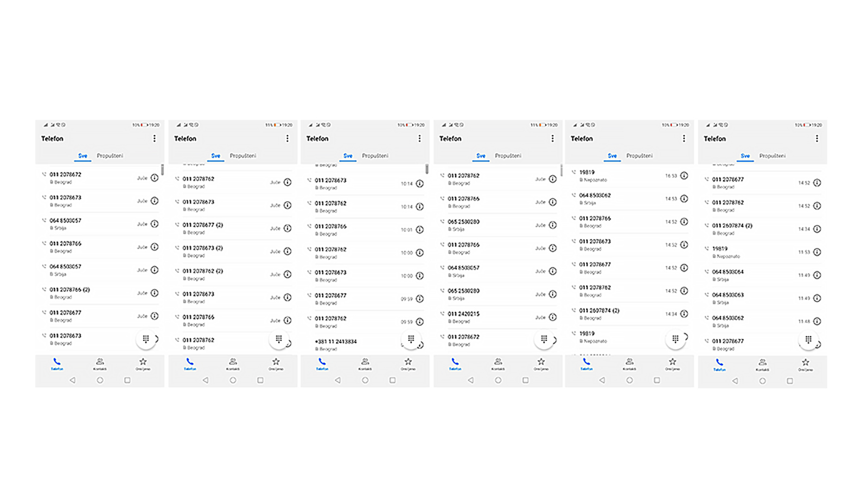Show info for 011 2420215 in fourth screen
The width and height of the screenshot is (868, 482).
(553, 317)
